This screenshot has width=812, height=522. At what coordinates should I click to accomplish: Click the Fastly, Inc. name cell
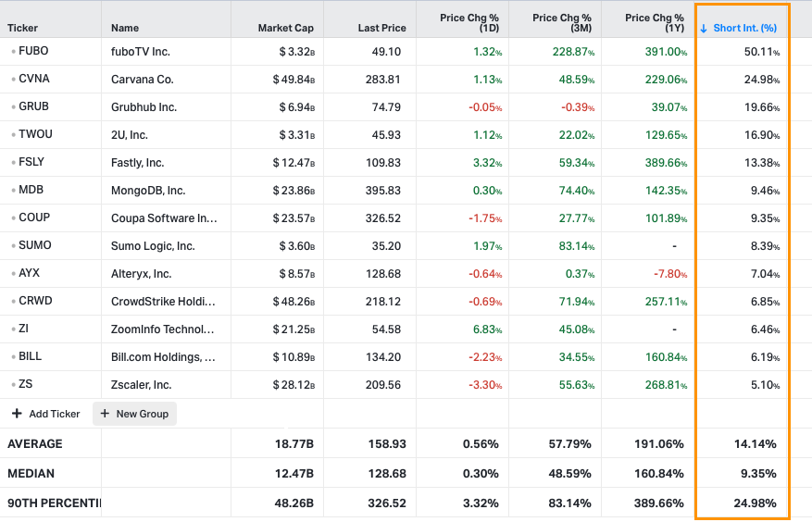pyautogui.click(x=137, y=163)
